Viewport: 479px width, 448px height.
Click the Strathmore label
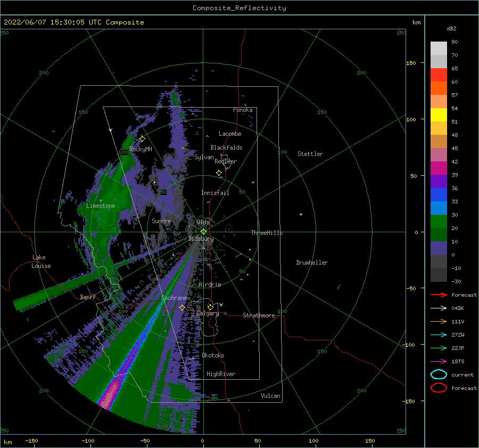tap(259, 315)
